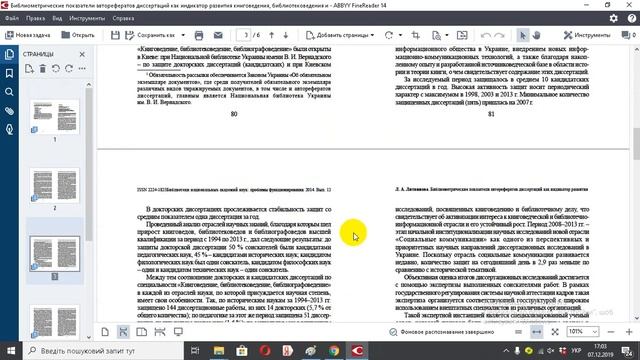
Task: Send the document by e-mail icon
Action: pyautogui.click(x=218, y=35)
